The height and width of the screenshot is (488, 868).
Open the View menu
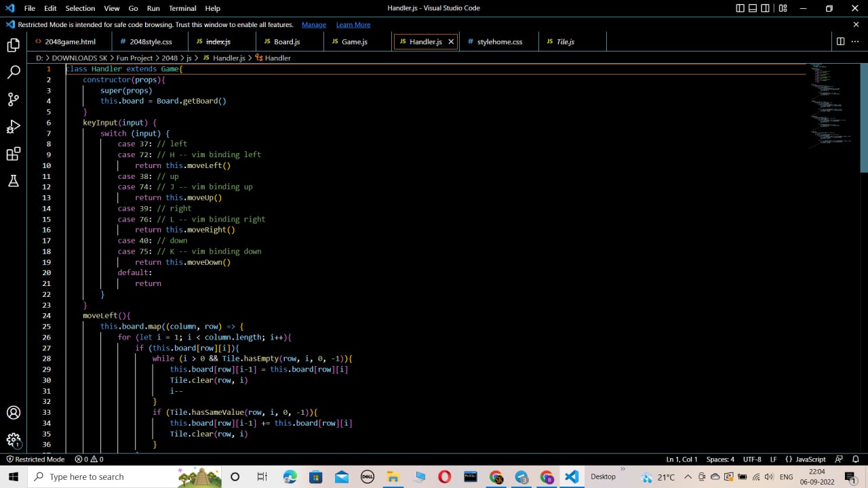point(112,8)
